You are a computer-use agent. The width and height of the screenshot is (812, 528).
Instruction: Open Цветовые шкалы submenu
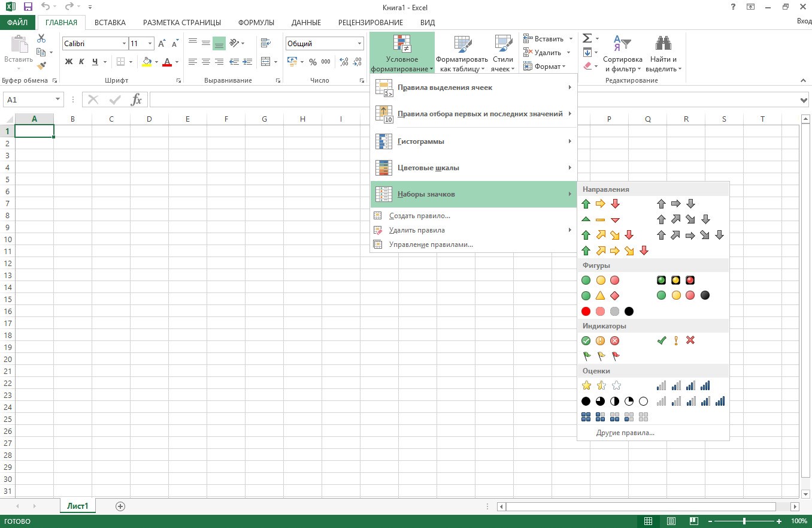click(x=474, y=168)
